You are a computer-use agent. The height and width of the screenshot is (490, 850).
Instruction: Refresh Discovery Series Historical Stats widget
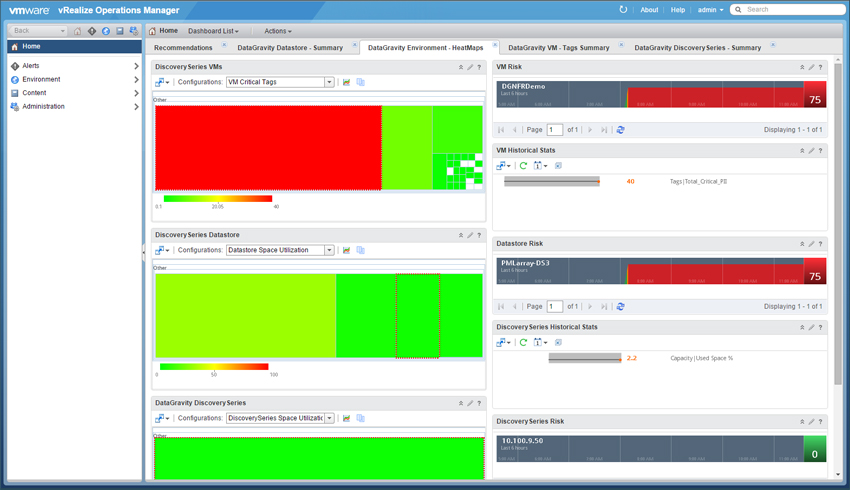523,343
